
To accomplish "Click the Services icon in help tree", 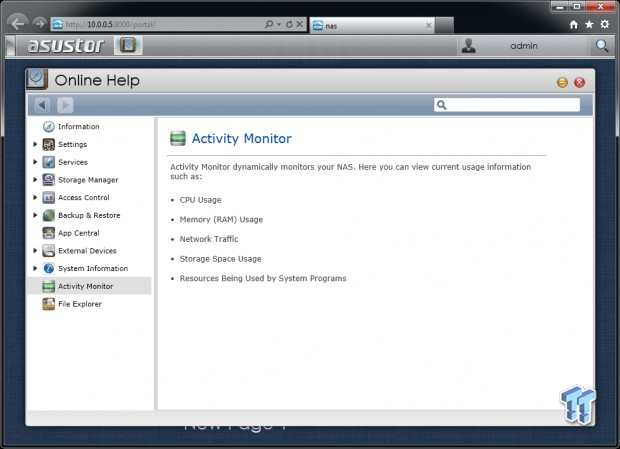I will pos(49,162).
